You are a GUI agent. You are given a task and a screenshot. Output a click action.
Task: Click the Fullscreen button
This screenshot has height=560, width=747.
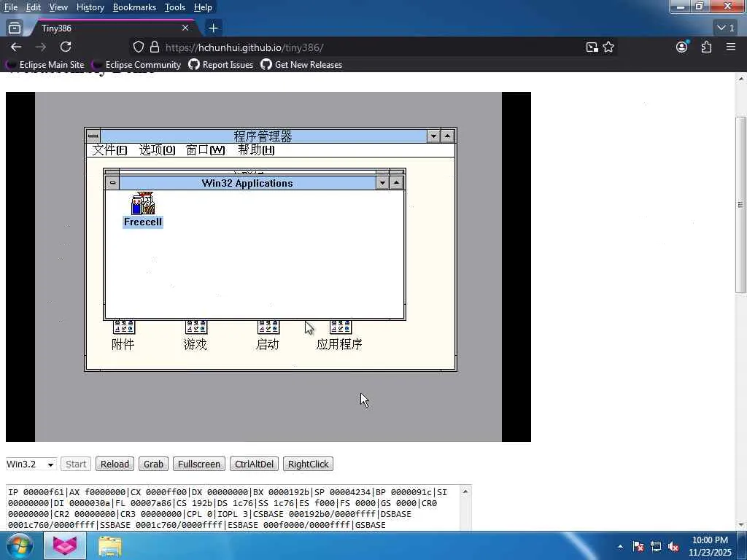(x=199, y=464)
